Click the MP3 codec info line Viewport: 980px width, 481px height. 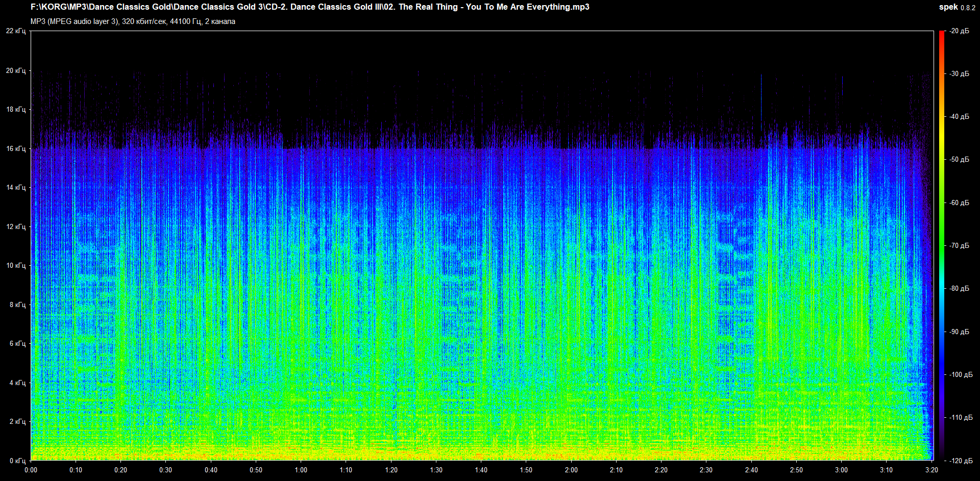tap(133, 21)
